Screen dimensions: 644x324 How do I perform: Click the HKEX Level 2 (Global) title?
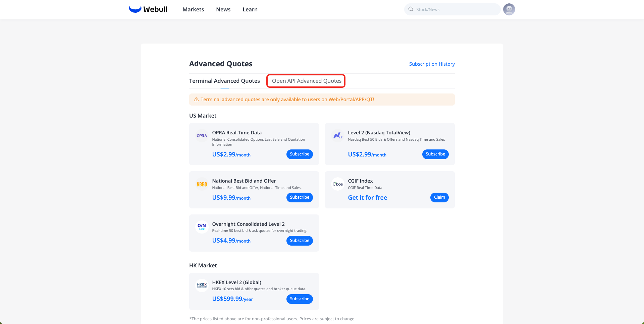pyautogui.click(x=236, y=282)
